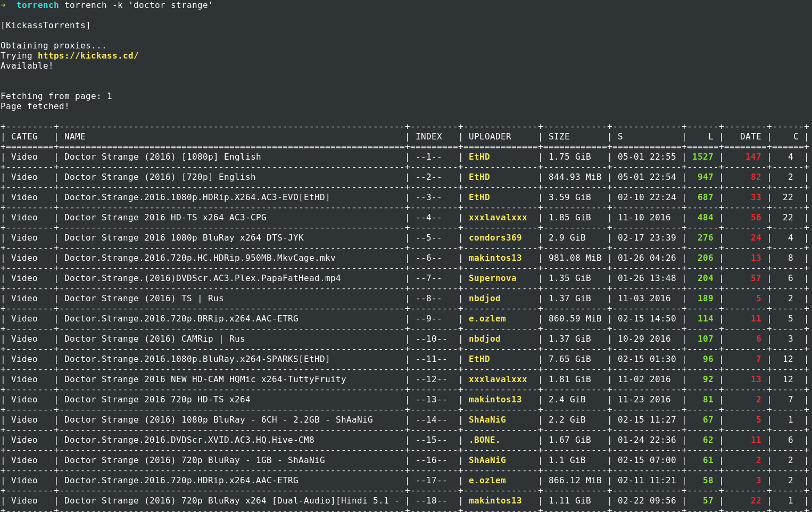812x512 pixels.
Task: Click the green torrench prompt directory name
Action: (x=38, y=5)
